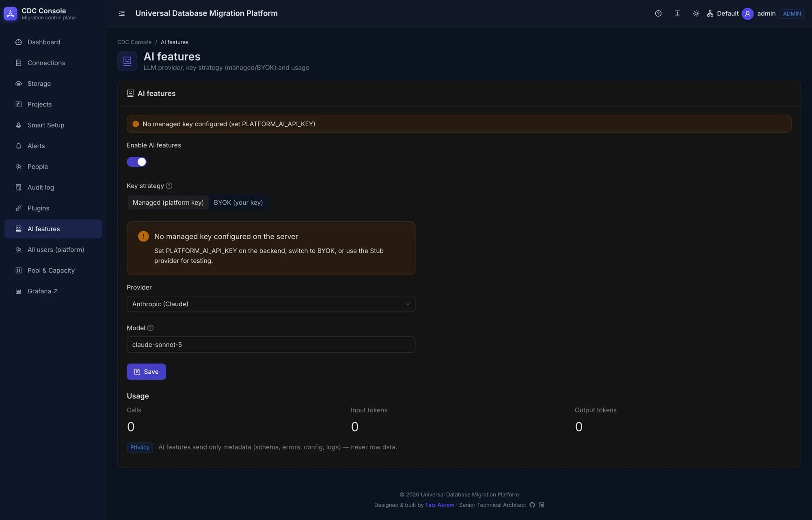Click the Grafana chart icon in sidebar

click(18, 291)
